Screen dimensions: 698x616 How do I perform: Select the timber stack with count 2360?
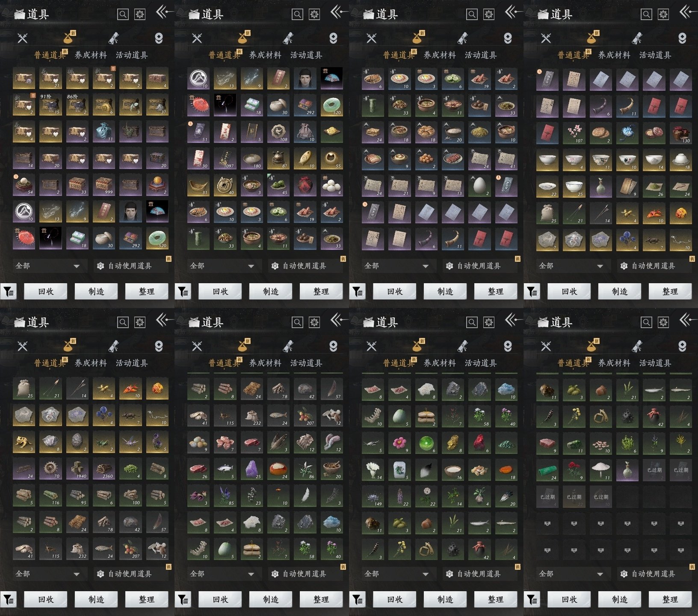coord(104,469)
